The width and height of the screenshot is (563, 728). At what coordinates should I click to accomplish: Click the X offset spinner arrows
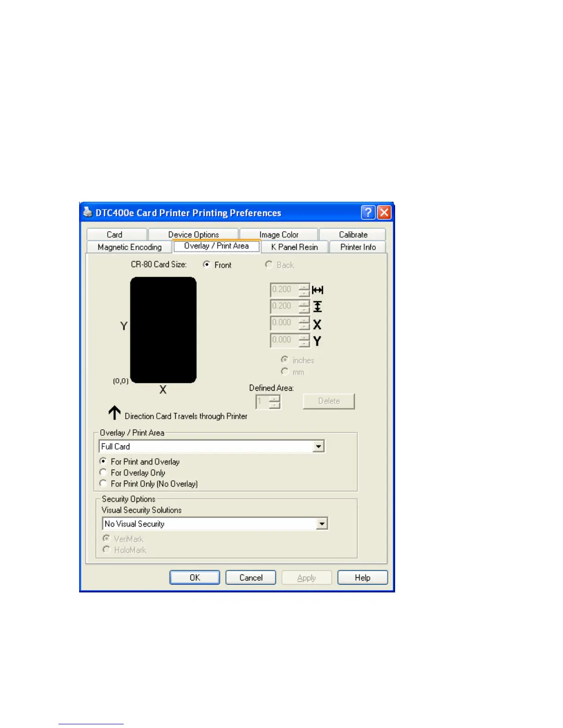[x=304, y=324]
